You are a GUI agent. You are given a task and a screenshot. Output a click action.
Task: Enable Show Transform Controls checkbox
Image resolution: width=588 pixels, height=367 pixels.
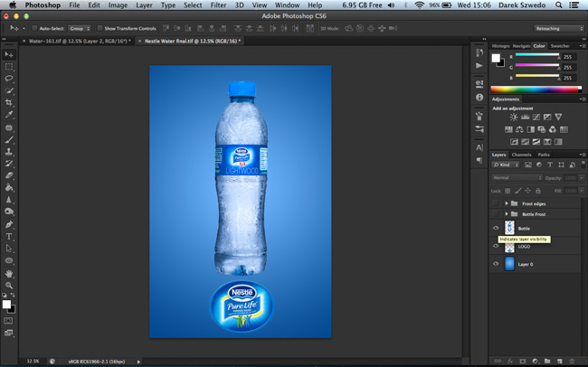coord(100,28)
